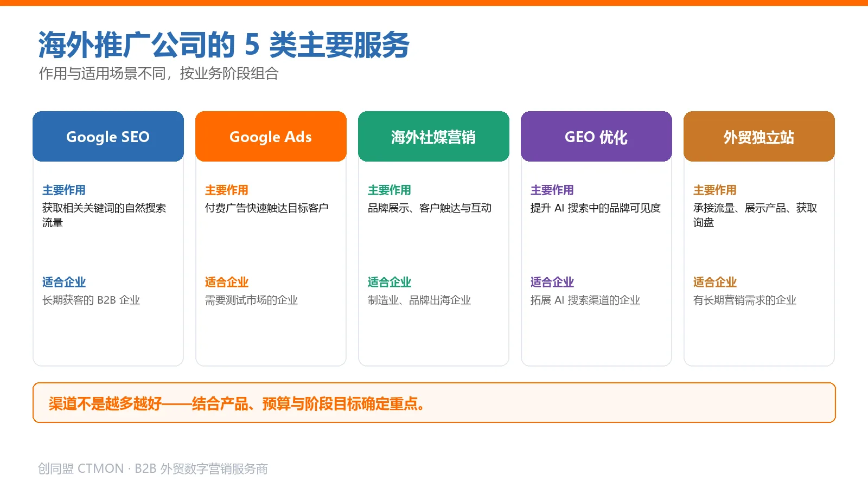This screenshot has width=868, height=488.
Task: Click '主要作用' label in Google Ads card
Action: click(x=227, y=190)
